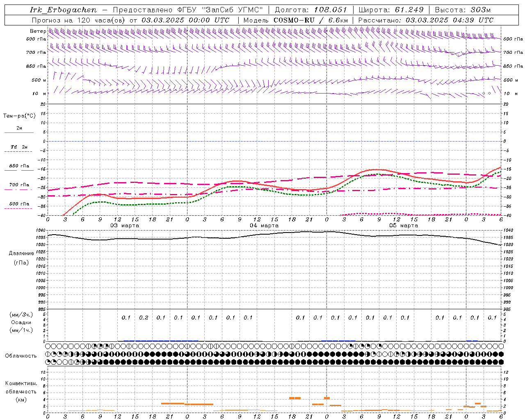525x420 pixels.
Task: Select the '03 марта' date label
Action: pos(125,225)
